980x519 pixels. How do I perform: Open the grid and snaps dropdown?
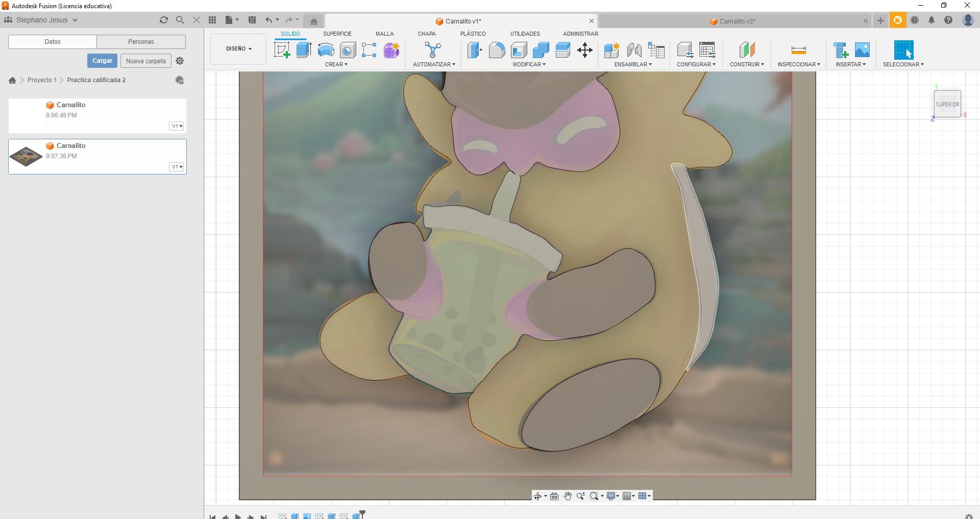[x=629, y=496]
